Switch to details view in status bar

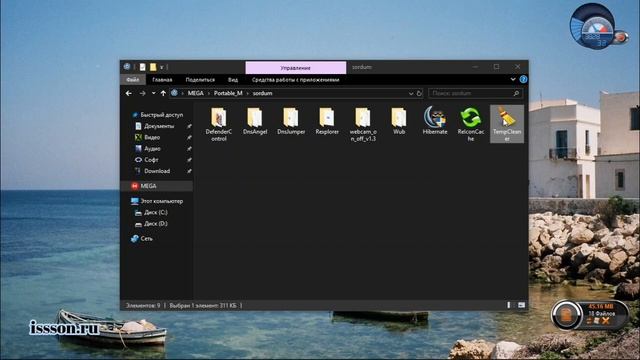[509, 305]
